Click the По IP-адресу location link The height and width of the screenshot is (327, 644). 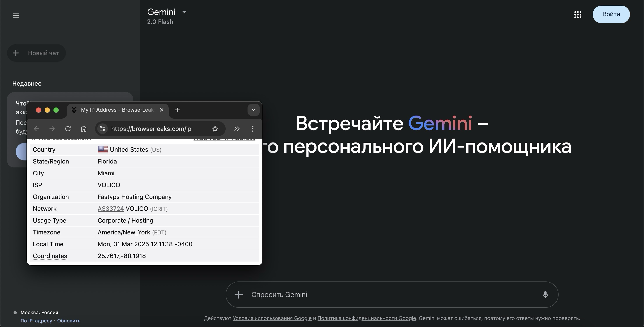click(x=36, y=321)
